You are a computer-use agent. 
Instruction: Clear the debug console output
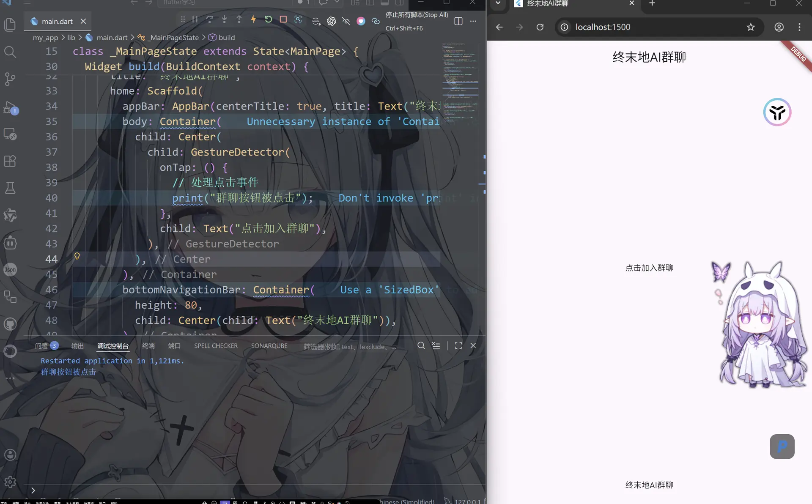(x=436, y=346)
